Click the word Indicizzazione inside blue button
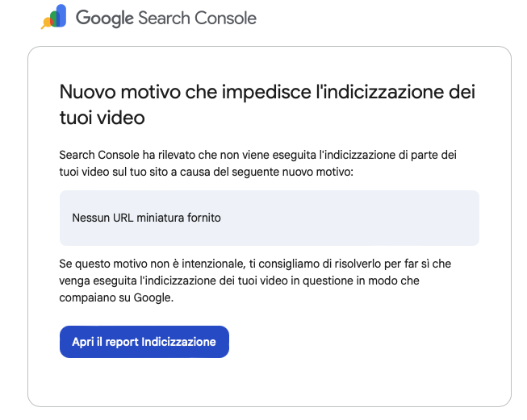 point(178,342)
